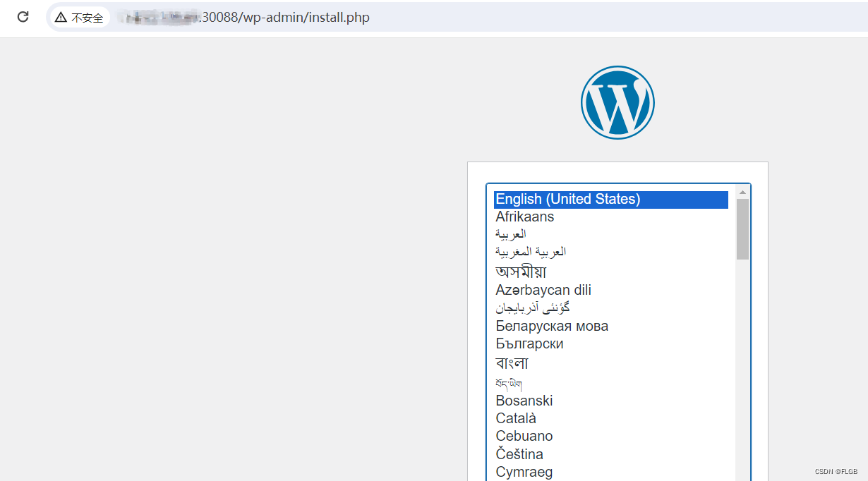Choose the گؤنئی آذربایجان language option
868x481 pixels.
click(611, 308)
